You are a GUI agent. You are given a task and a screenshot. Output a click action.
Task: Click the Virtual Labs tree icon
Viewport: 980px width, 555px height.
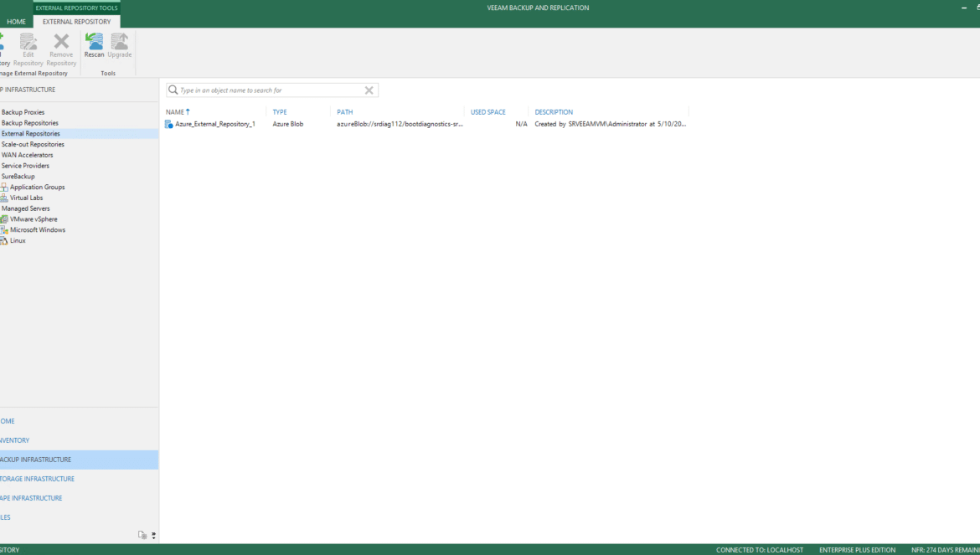point(3,198)
